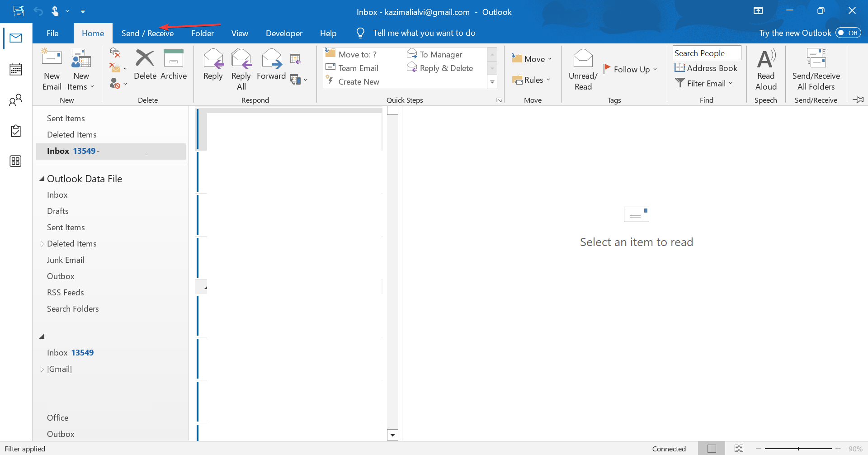Screen dimensions: 868x455
Task: Open the Mail view in sidebar
Action: click(16, 38)
